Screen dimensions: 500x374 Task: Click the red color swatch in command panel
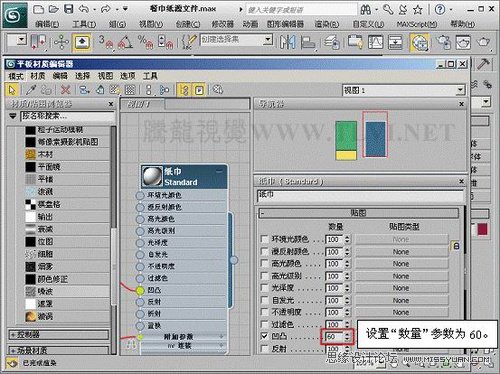pos(483,229)
